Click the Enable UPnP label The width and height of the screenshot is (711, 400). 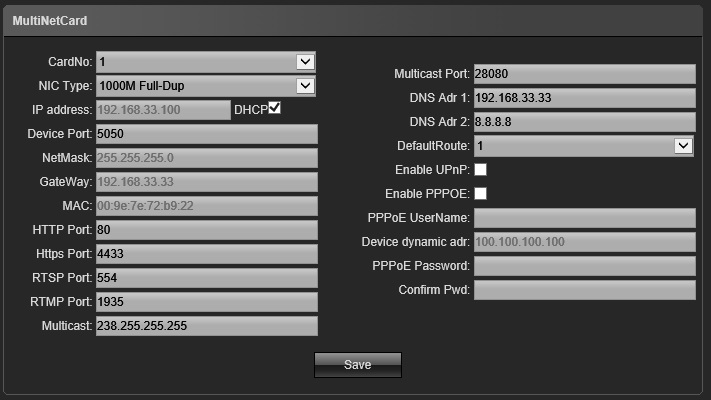433,170
